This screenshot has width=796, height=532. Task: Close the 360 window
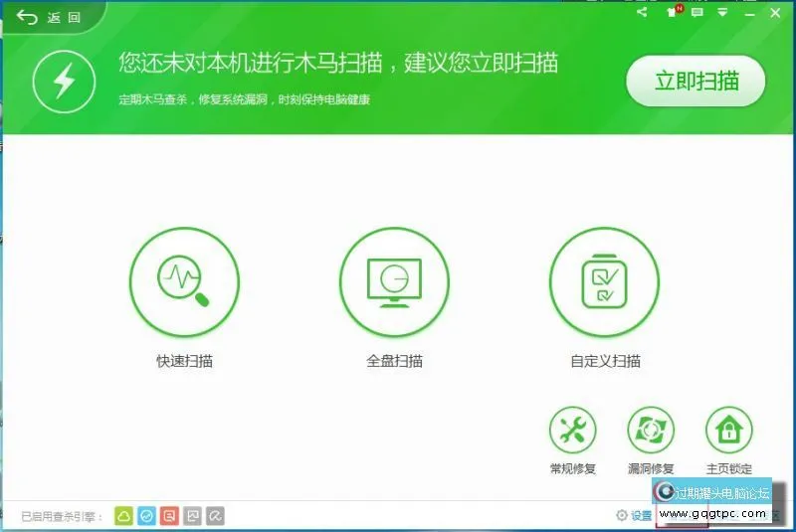(x=775, y=13)
